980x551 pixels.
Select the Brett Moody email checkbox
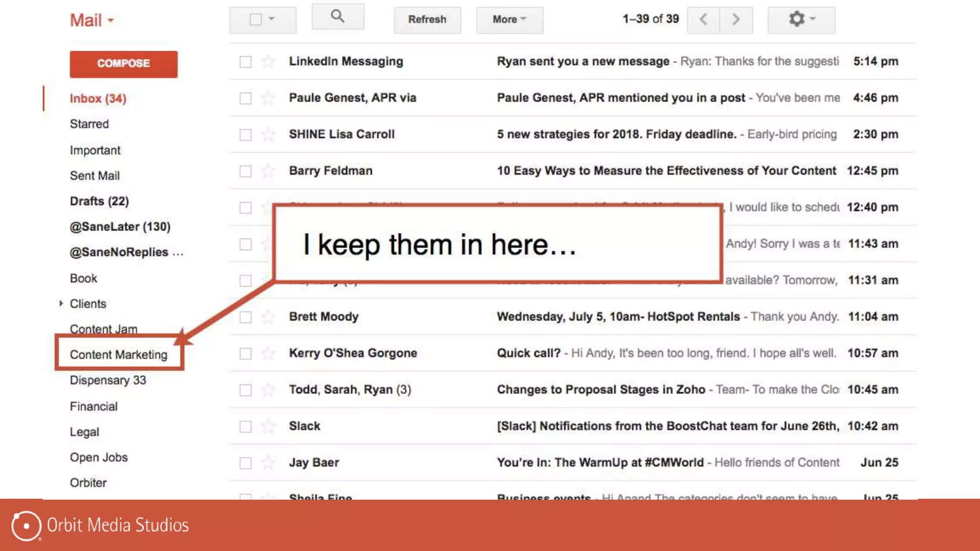(245, 317)
